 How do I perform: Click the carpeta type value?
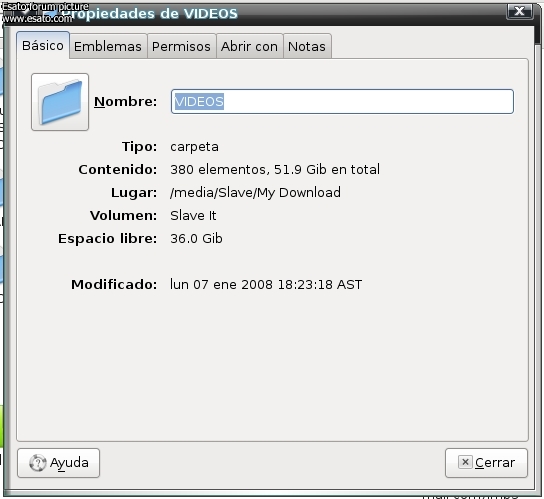click(194, 147)
